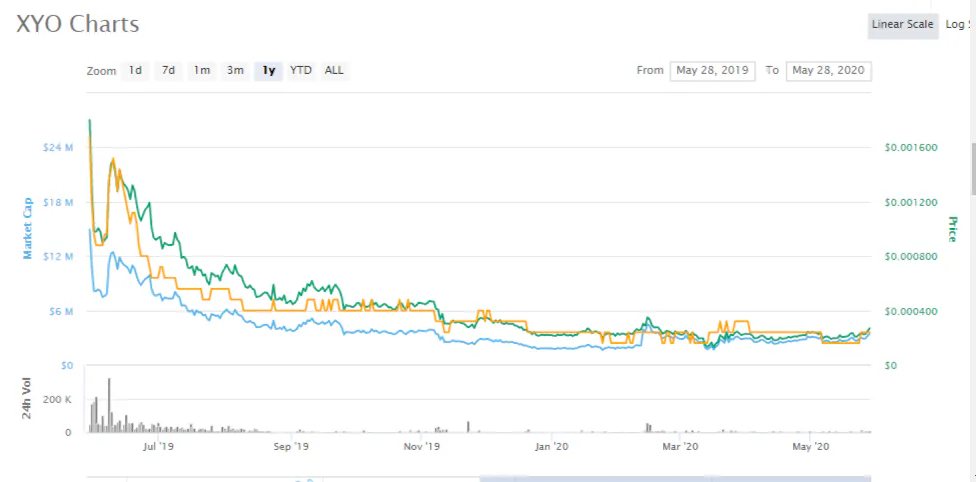Click the Sep '19 axis label
This screenshot has width=976, height=482.
(x=292, y=447)
